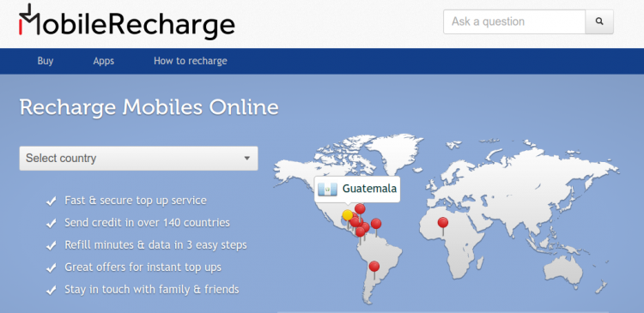Screen dimensions: 644x313
Task: Click text 'Refill minutes & data in 3 easy steps'
Action: click(x=155, y=245)
